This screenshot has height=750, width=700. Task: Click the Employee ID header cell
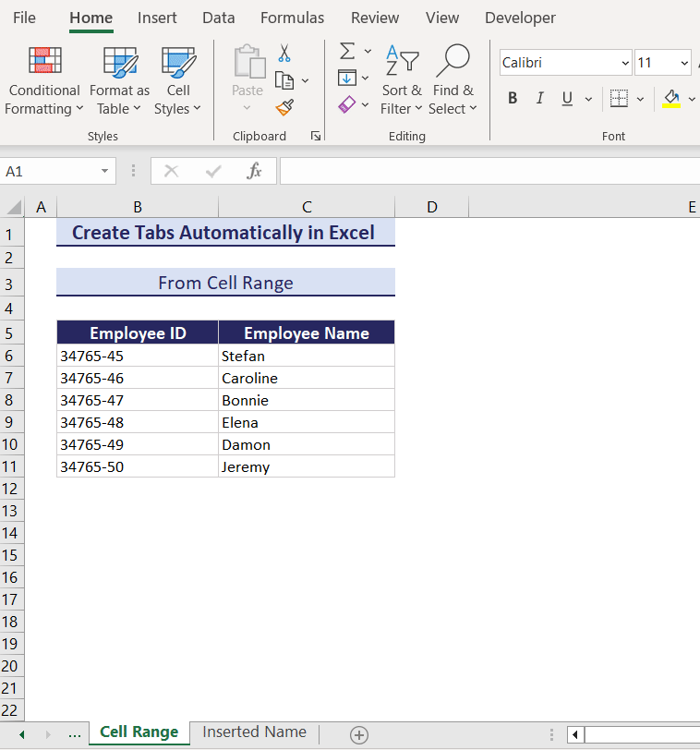[138, 333]
